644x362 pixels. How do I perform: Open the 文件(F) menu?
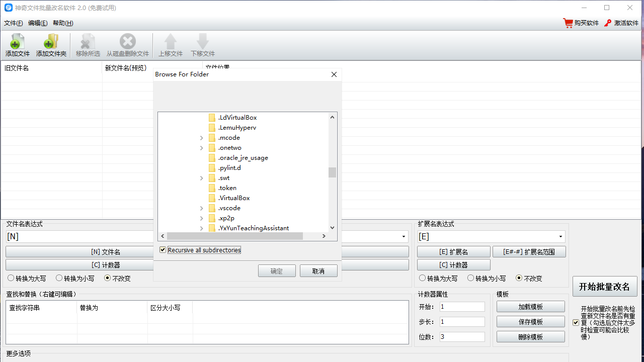pos(14,23)
